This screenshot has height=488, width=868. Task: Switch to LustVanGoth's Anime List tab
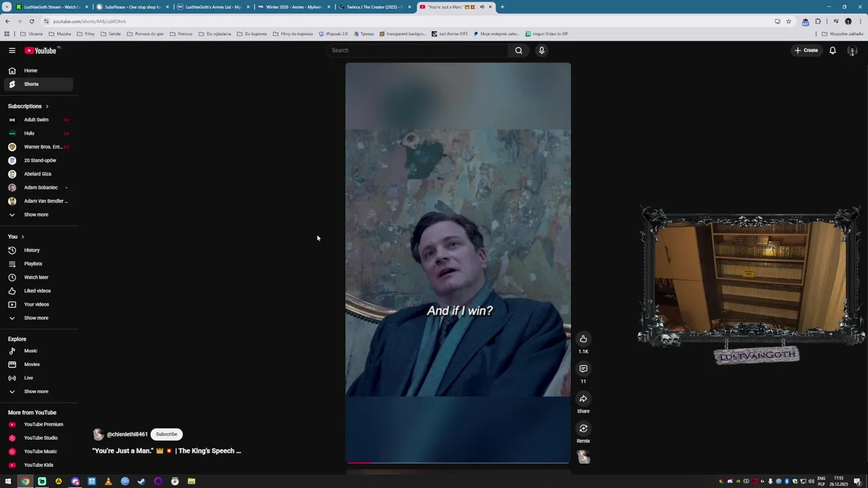pyautogui.click(x=213, y=7)
